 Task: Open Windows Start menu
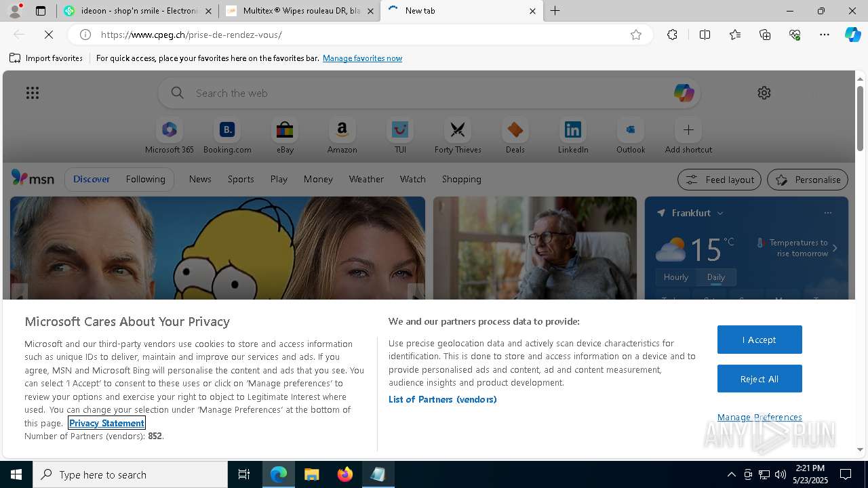[16, 474]
